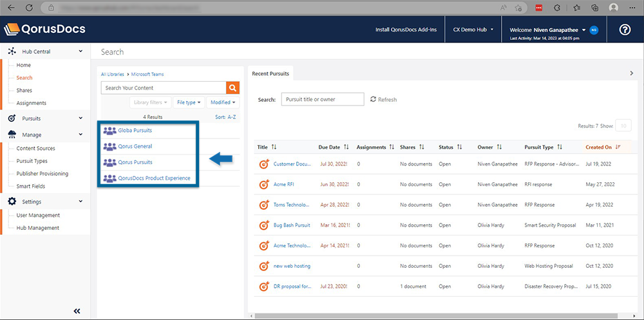Click the Refresh button

384,99
